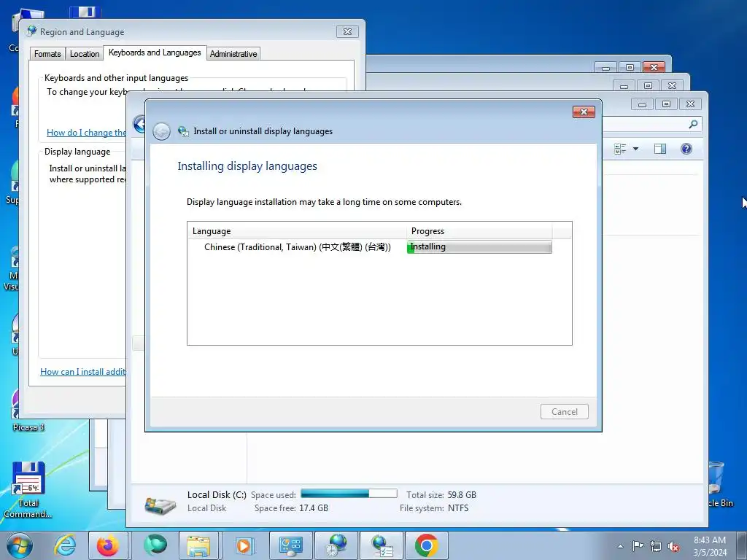Image resolution: width=747 pixels, height=560 pixels.
Task: Click the 'Space free: 17.4 GB' value
Action: click(x=291, y=508)
